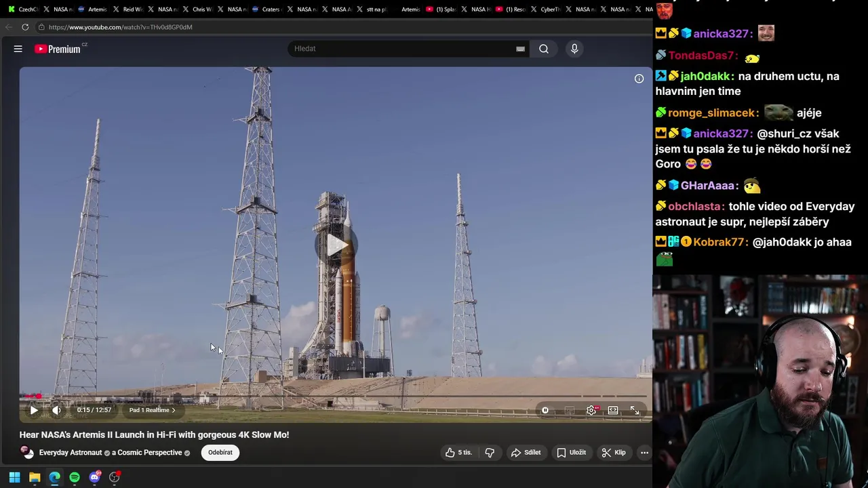This screenshot has height=488, width=868.
Task: Open Spotify from the taskbar
Action: coord(75,477)
